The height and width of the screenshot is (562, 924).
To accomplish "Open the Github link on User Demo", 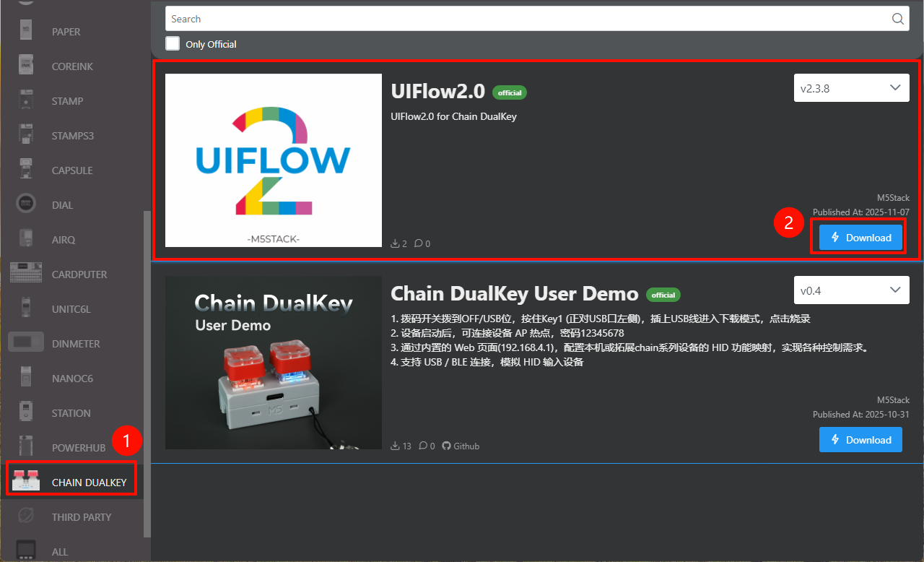I will point(461,446).
